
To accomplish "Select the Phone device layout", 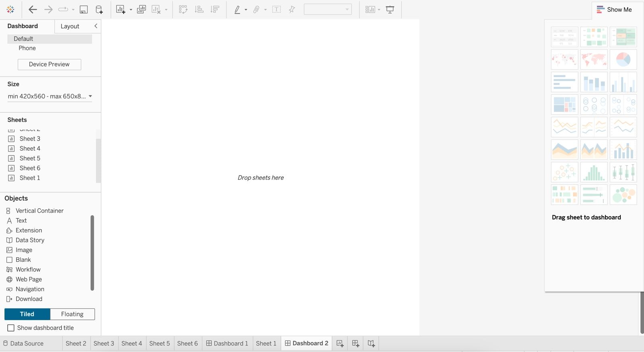I will tap(27, 48).
